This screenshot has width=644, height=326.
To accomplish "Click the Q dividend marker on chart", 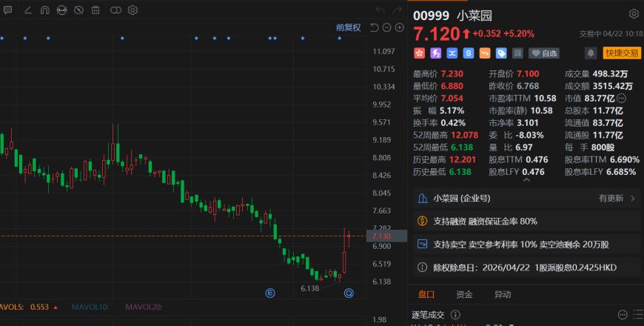I will point(349,293).
